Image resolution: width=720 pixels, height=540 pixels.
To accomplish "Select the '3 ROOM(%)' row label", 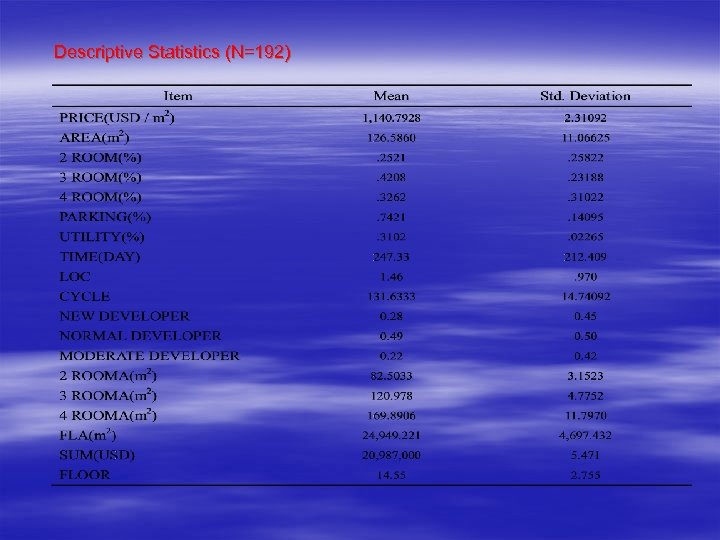I will [100, 177].
